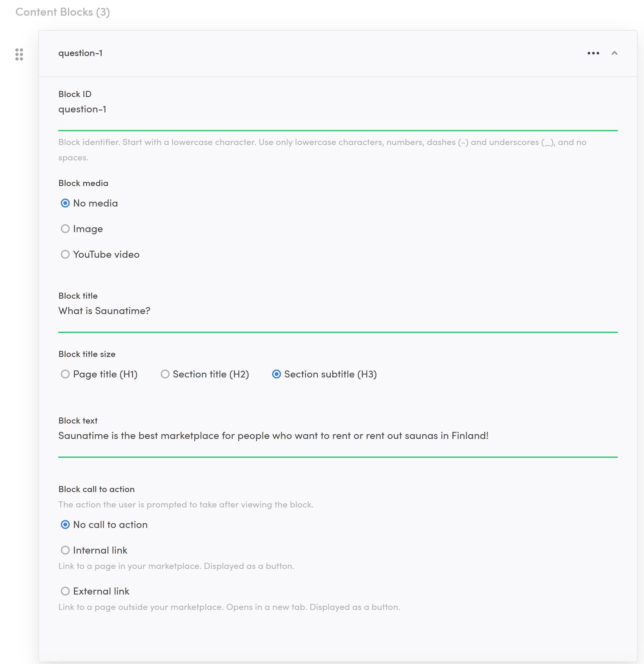
Task: Focus the Block title input field
Action: (x=337, y=311)
